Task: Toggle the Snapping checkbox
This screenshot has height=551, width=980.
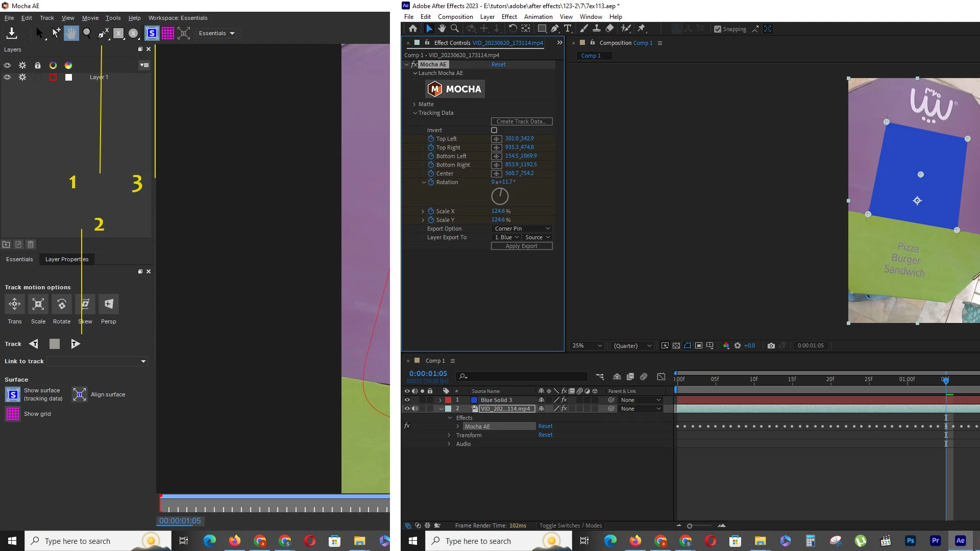Action: pos(718,29)
